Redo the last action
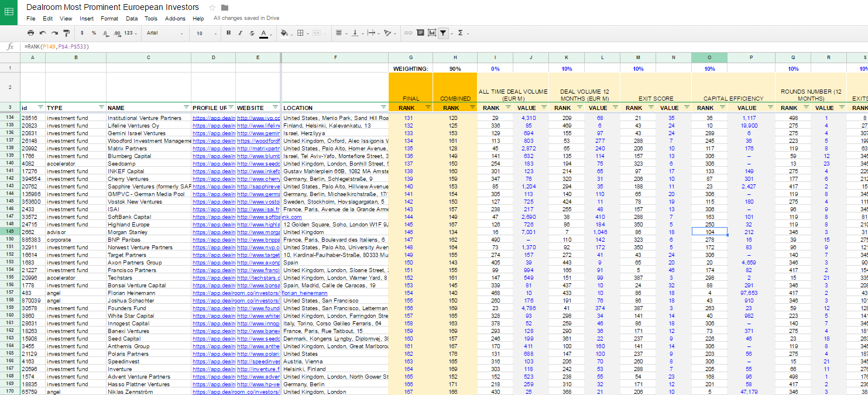The height and width of the screenshot is (395, 868). tap(54, 33)
